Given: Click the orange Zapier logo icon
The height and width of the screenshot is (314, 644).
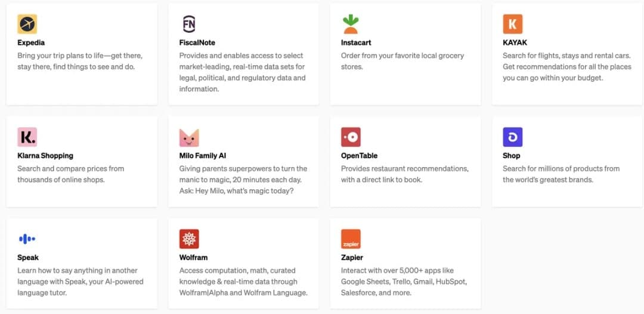Looking at the screenshot, I should pos(351,239).
